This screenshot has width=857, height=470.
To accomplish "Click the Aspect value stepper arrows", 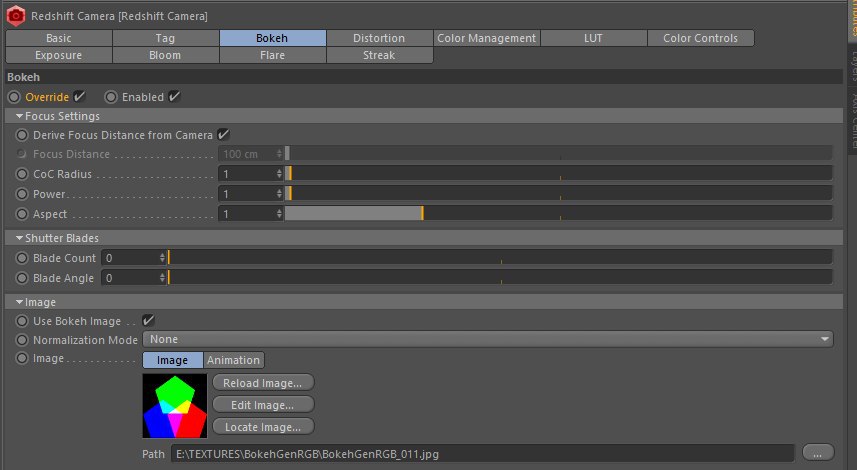I will coord(279,214).
